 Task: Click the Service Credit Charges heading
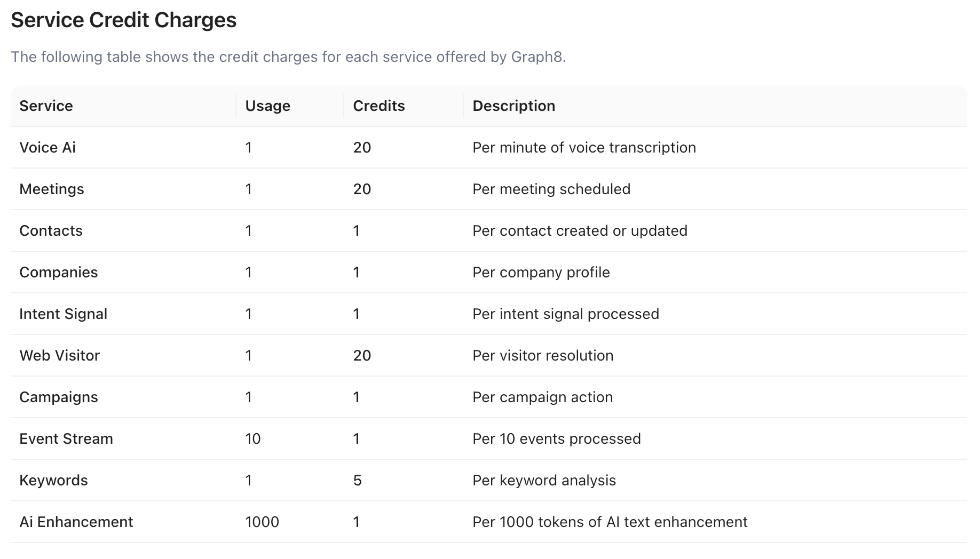point(124,20)
